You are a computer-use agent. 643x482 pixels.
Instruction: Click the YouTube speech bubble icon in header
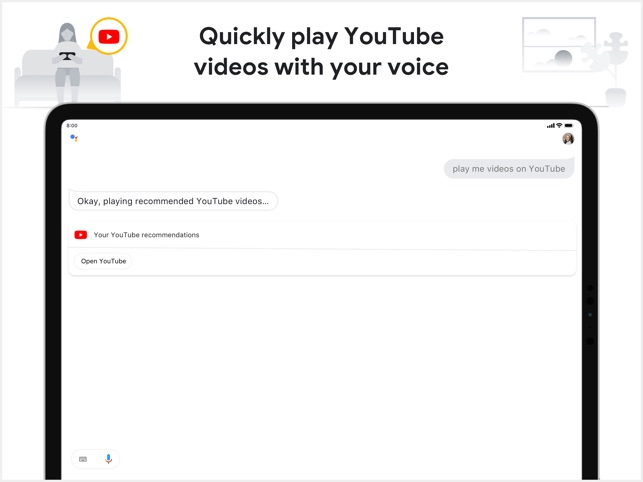pyautogui.click(x=108, y=37)
